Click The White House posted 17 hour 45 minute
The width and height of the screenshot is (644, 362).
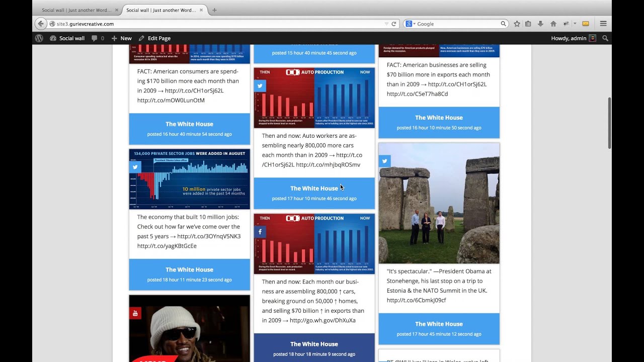pos(439,329)
